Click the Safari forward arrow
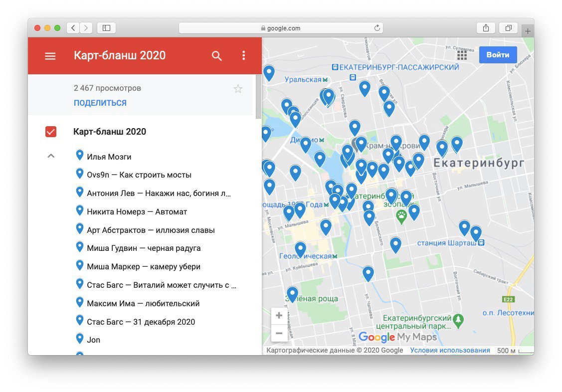 [x=86, y=28]
